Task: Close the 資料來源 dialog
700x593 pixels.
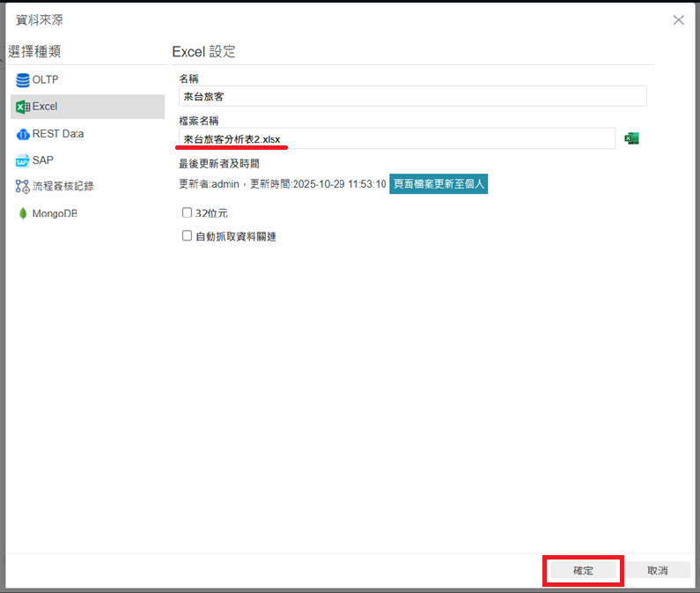Action: pos(678,20)
